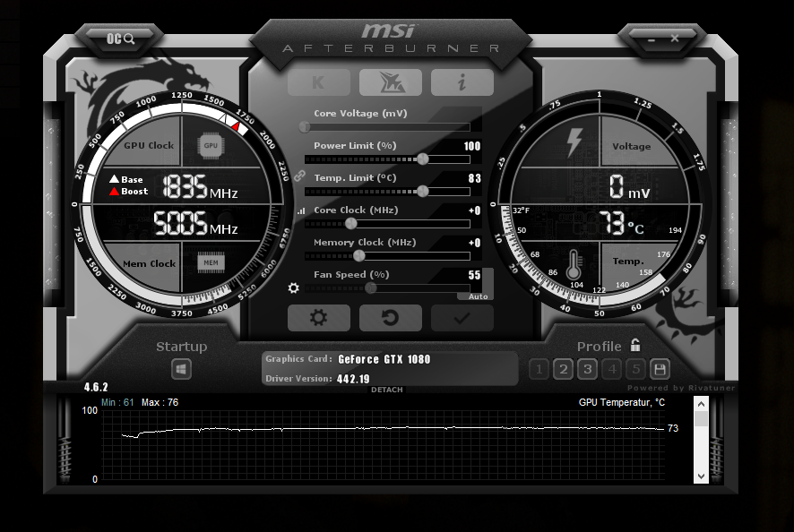The image size is (794, 532).
Task: Click the Core Clock slider handle
Action: pyautogui.click(x=350, y=223)
